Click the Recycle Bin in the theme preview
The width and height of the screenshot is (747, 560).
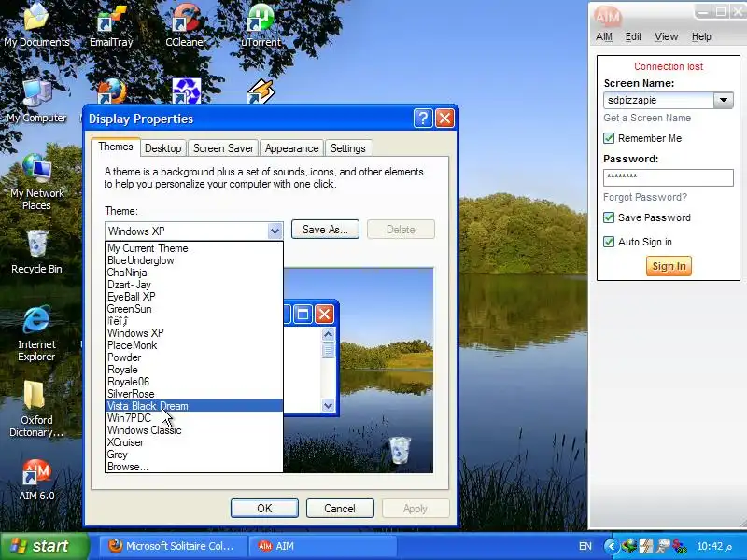click(400, 450)
